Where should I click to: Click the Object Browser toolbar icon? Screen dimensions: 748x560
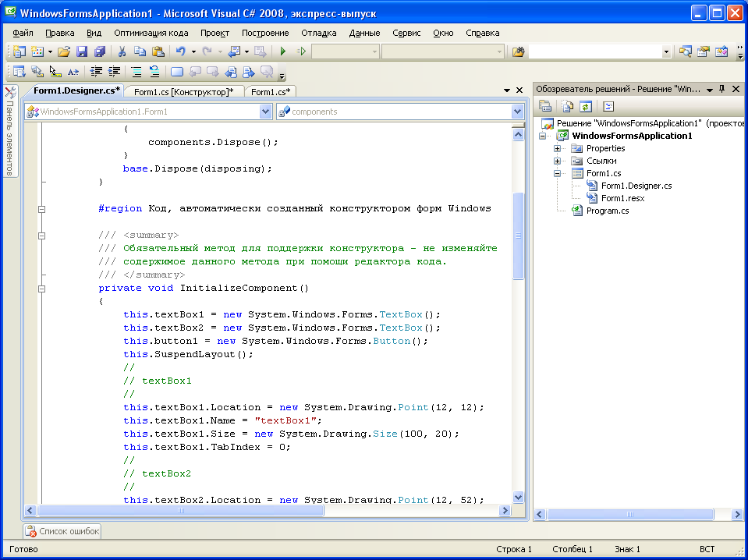click(x=721, y=51)
